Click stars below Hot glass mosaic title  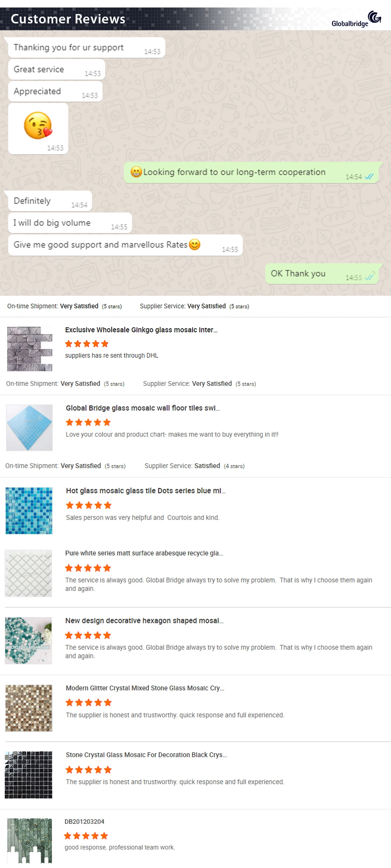(x=89, y=505)
